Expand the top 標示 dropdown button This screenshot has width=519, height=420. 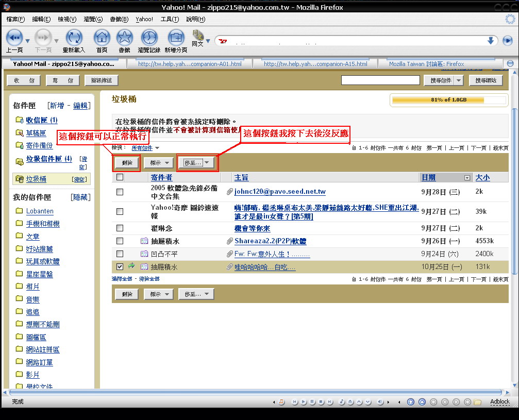[158, 163]
